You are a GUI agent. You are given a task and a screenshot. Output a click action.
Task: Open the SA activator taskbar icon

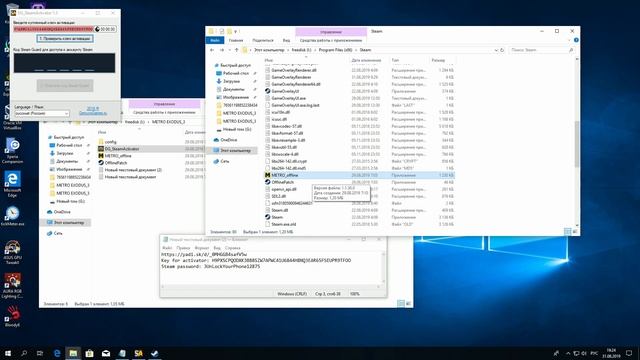tap(138, 353)
